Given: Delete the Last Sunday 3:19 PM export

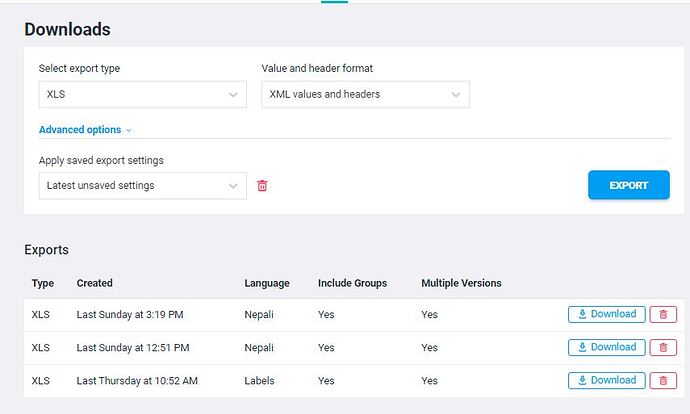Looking at the screenshot, I should point(663,315).
